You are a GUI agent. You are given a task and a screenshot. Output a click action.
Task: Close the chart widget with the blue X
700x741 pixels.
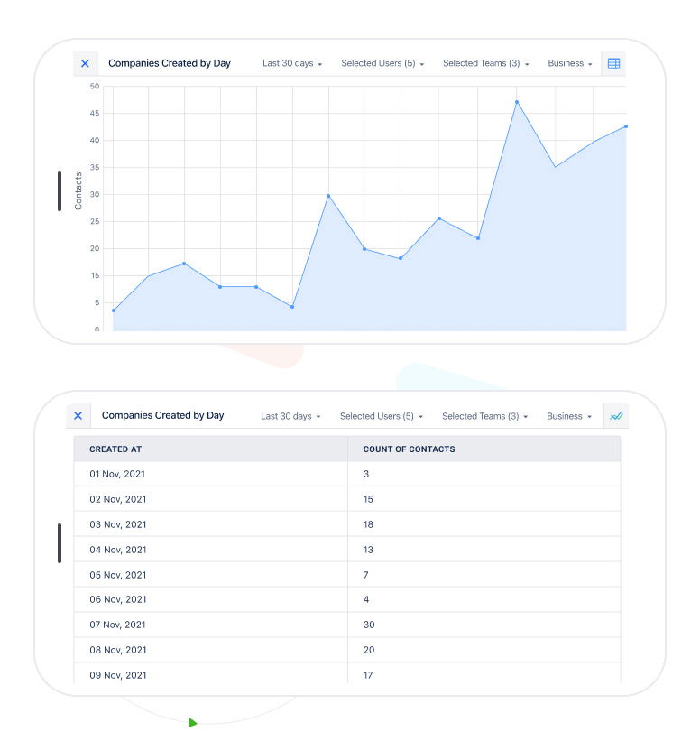pyautogui.click(x=85, y=63)
